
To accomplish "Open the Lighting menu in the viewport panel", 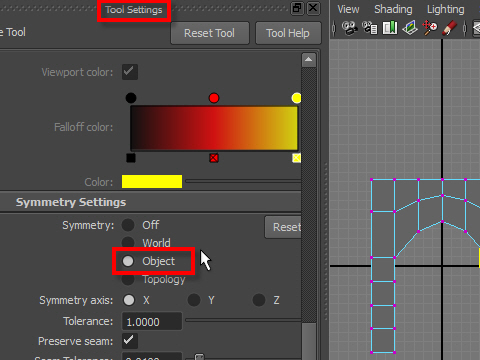I will pyautogui.click(x=446, y=9).
